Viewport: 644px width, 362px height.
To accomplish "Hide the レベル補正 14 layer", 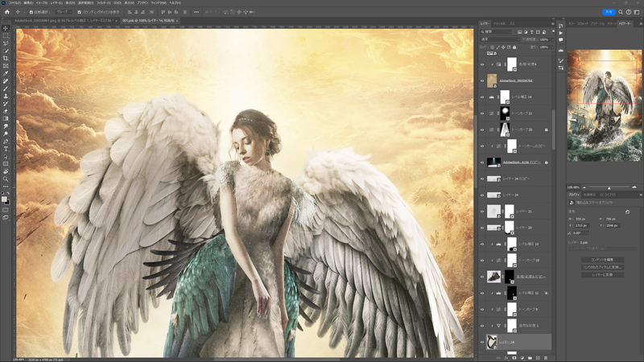I will click(482, 97).
